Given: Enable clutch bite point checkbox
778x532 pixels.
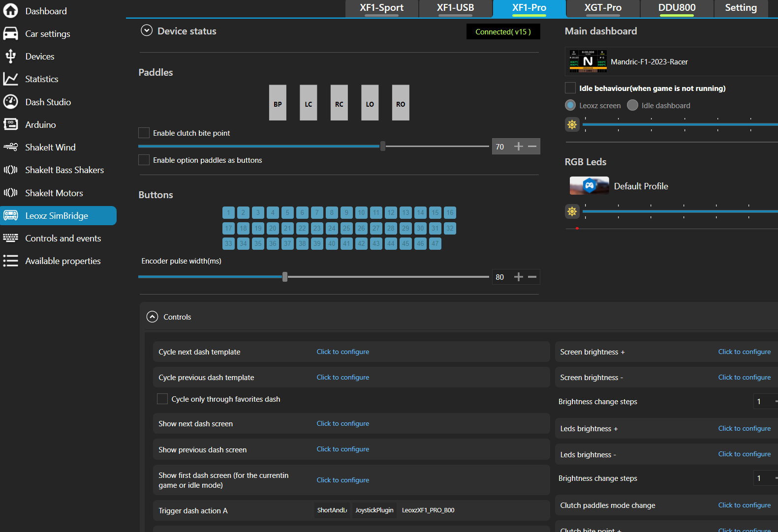Looking at the screenshot, I should pos(144,133).
